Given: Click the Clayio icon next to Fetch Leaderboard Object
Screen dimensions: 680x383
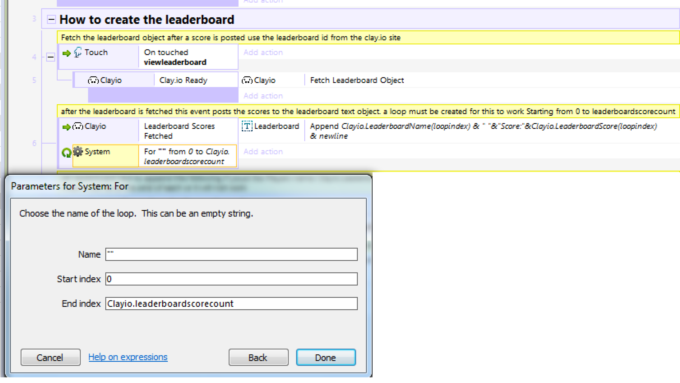Looking at the screenshot, I should pos(247,80).
